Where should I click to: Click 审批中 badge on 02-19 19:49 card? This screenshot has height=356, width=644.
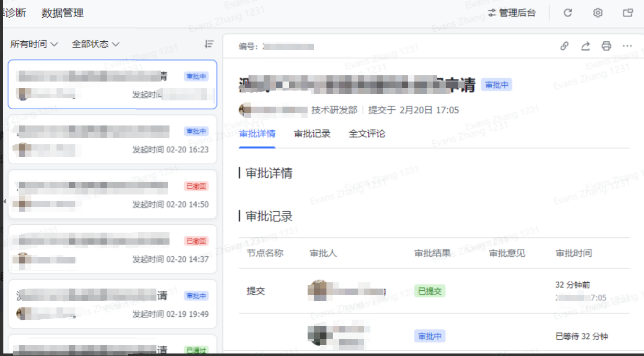pos(196,296)
